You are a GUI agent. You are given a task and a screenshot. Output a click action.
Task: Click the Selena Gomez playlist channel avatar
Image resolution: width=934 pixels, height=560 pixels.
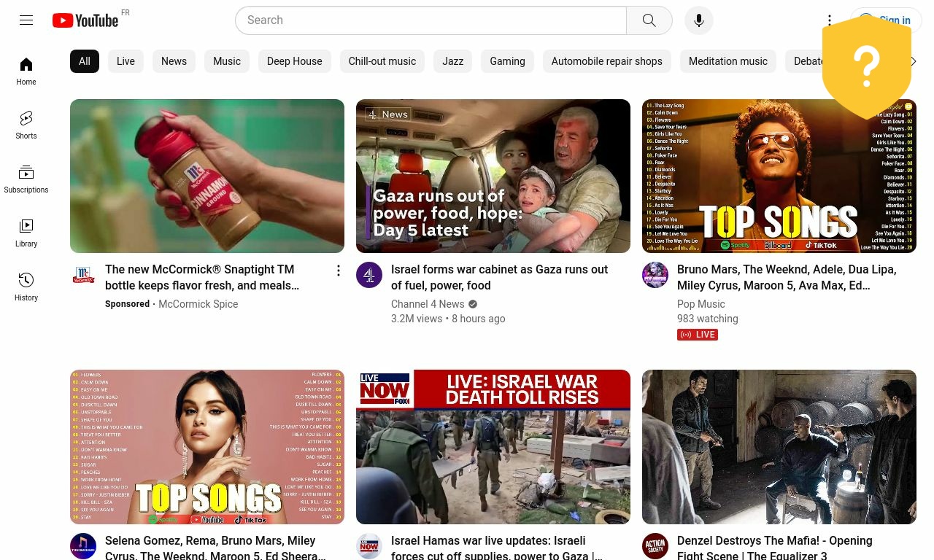coord(83,546)
